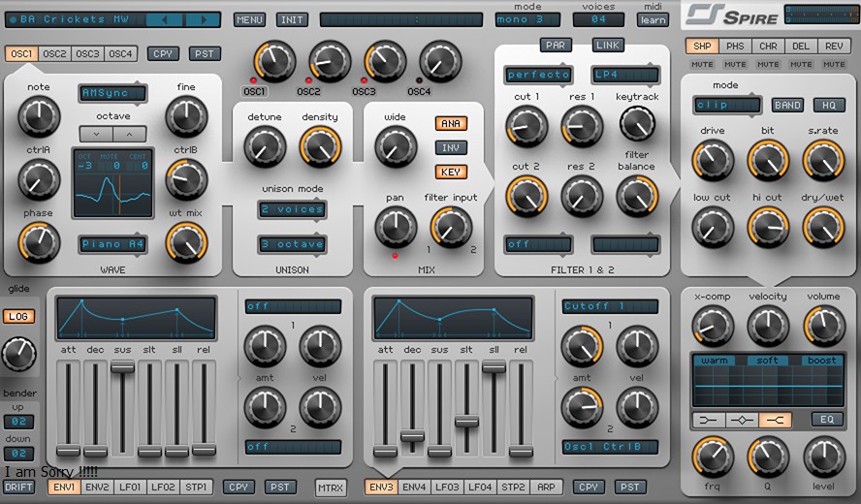Toggle the DRIFT button
Image resolution: width=861 pixels, height=504 pixels.
click(x=18, y=487)
